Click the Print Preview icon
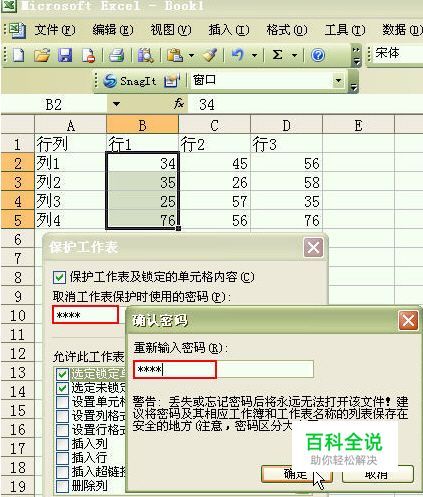Viewport: 423px width, 497px height. 146,55
